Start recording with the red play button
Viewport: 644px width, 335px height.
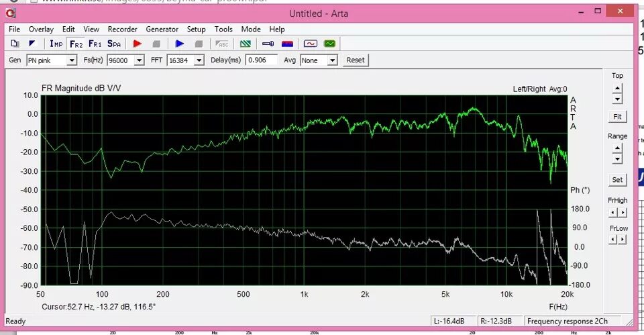tap(138, 44)
